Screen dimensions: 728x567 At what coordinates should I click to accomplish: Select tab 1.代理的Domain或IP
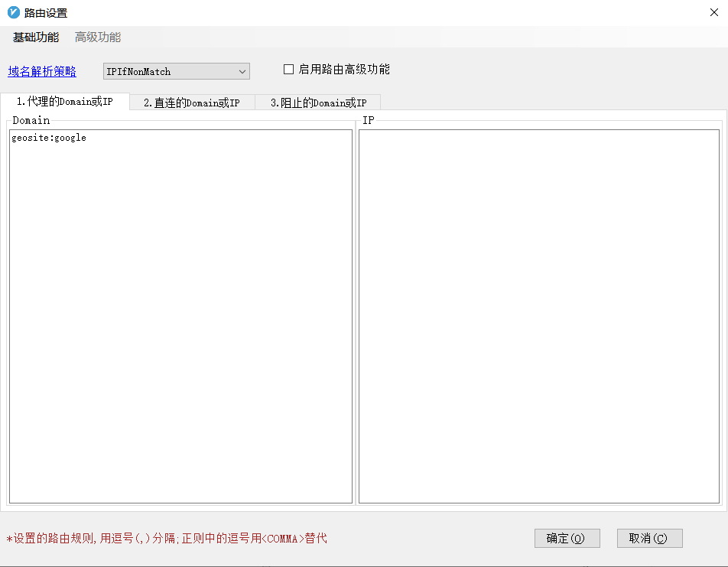click(x=65, y=101)
